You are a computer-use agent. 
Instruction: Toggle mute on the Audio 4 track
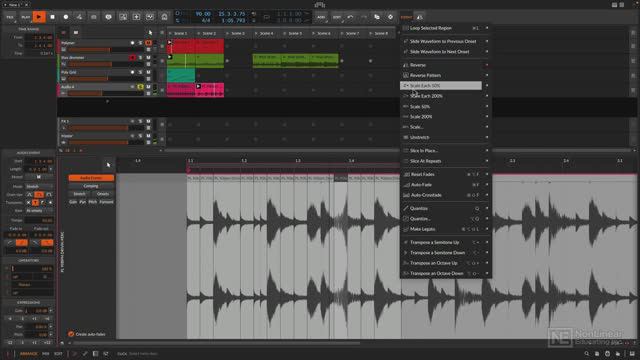point(148,87)
